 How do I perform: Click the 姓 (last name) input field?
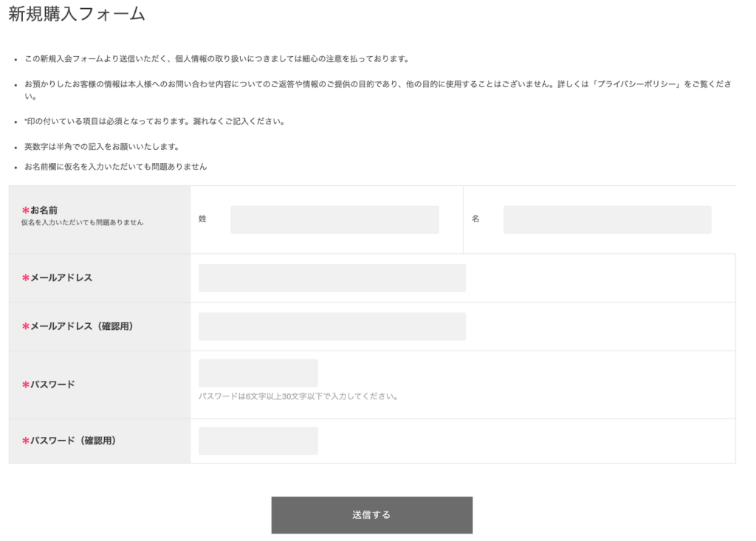334,219
